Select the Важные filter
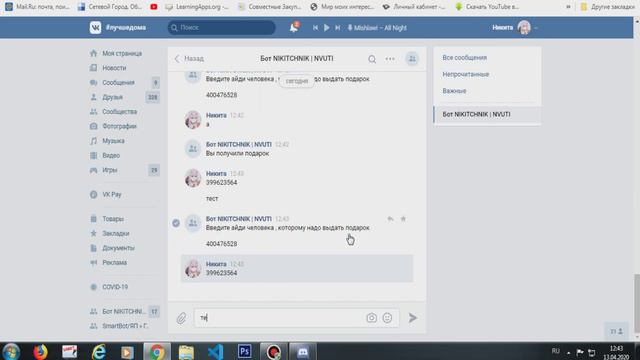Viewport: 640px width, 360px height. (x=454, y=91)
